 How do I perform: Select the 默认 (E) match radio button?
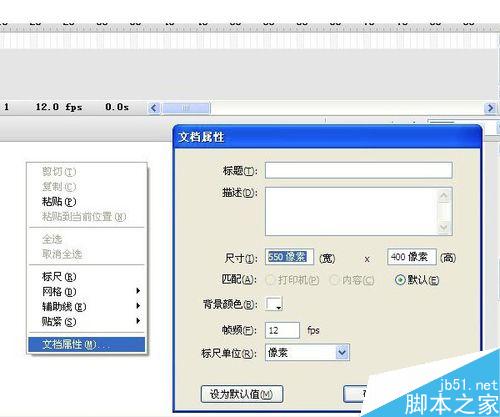[x=400, y=280]
